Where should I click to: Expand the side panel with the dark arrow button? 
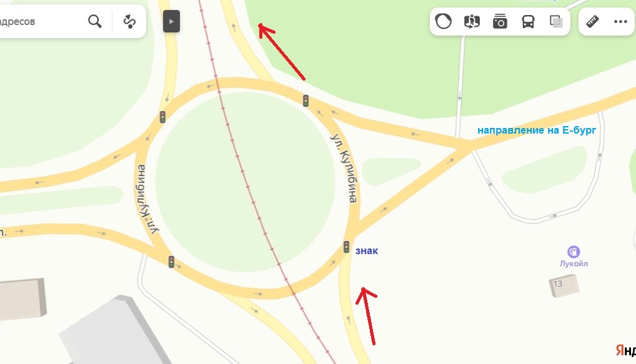coord(171,21)
